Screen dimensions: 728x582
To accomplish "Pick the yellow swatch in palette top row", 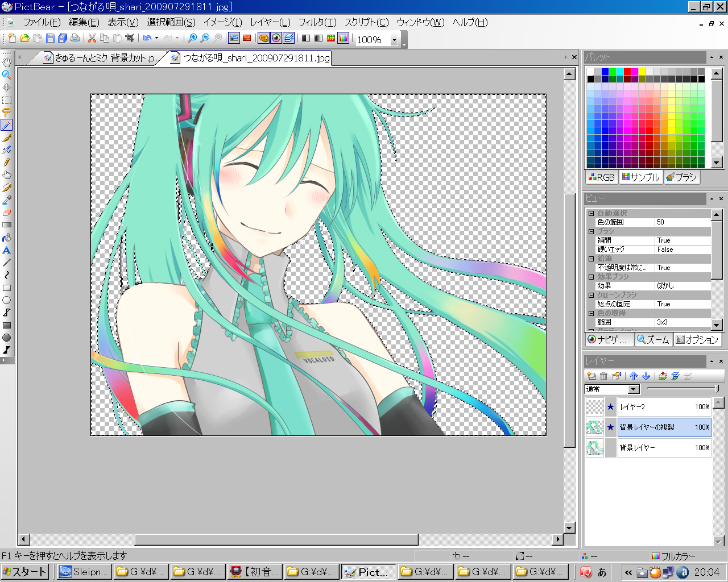I will coord(642,72).
